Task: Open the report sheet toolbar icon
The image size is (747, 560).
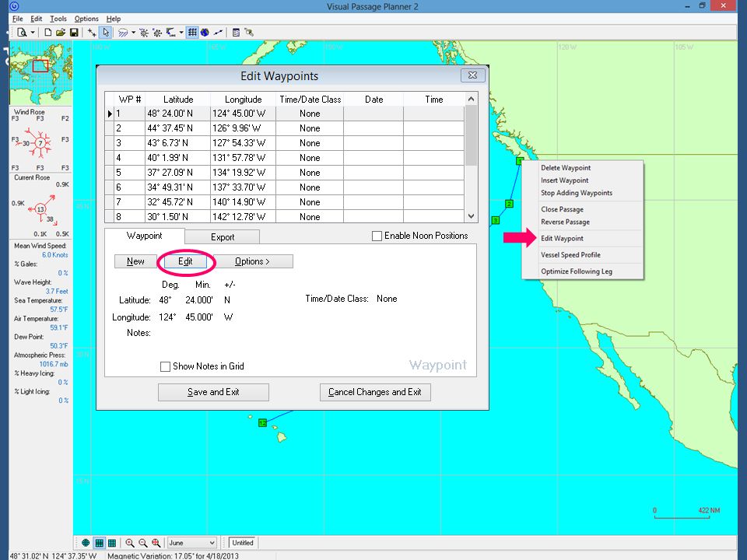Action: point(236,33)
